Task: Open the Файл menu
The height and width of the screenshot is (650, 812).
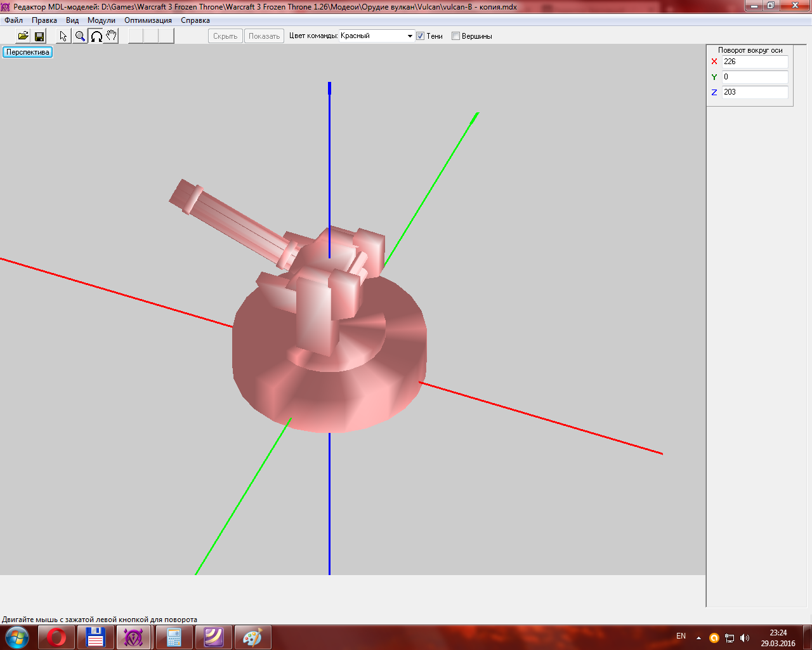Action: [13, 20]
